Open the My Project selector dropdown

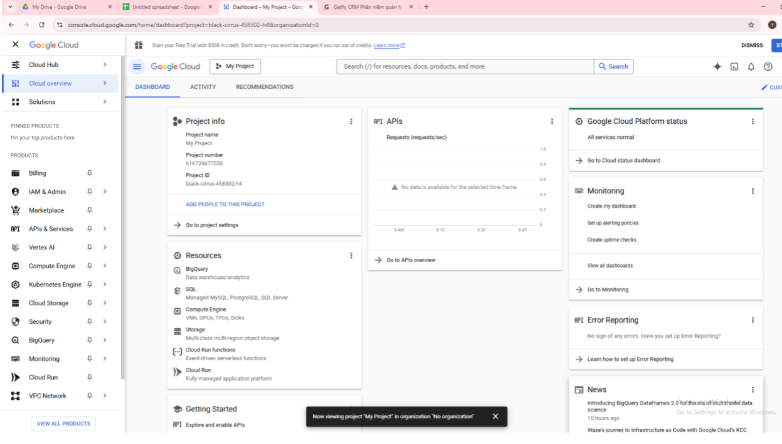[x=235, y=67]
